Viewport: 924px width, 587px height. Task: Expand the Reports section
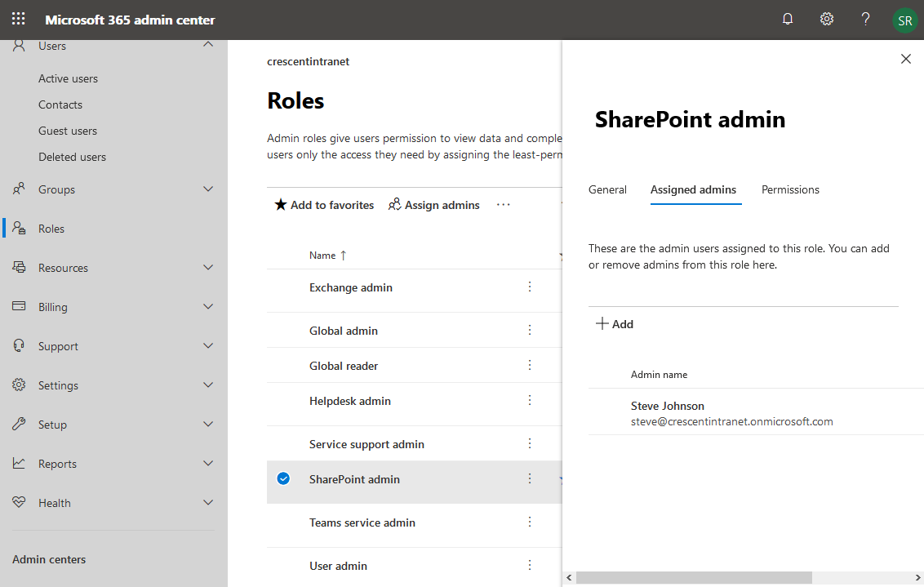[208, 463]
